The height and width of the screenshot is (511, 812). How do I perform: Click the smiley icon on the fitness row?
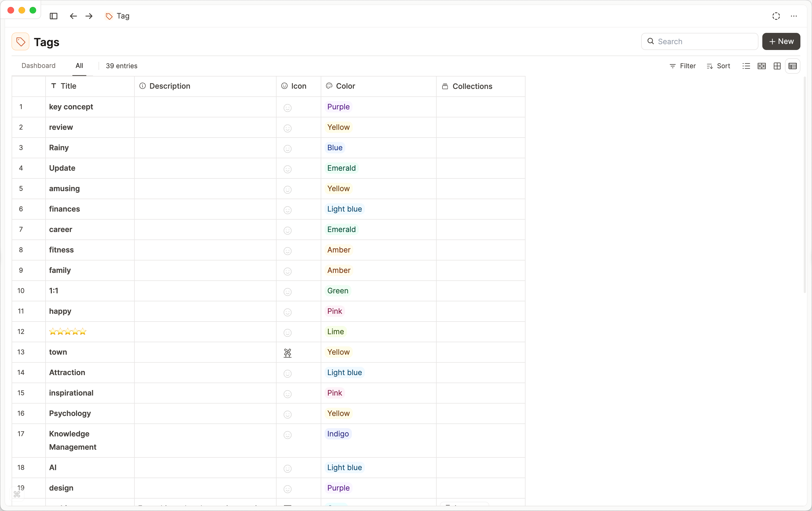[x=287, y=251]
